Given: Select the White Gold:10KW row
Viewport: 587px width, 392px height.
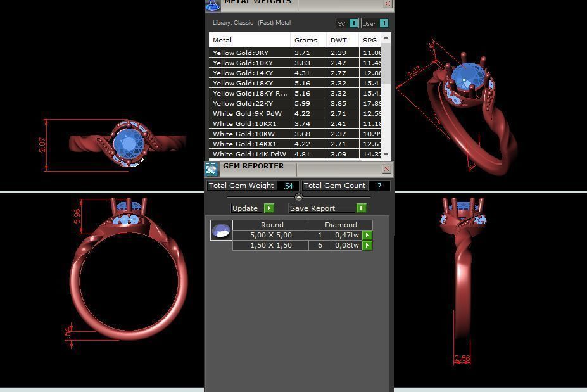Looking at the screenshot, I should point(294,134).
